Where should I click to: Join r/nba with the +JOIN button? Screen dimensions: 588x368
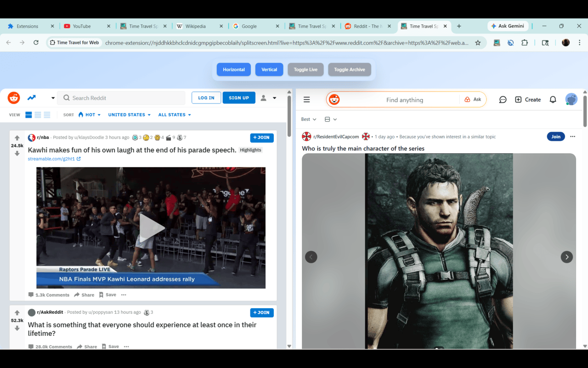point(262,138)
